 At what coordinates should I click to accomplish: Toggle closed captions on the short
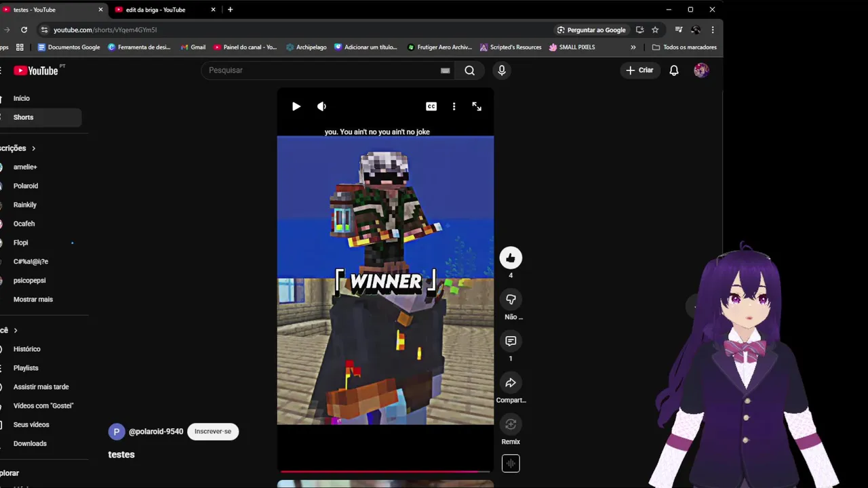pos(431,106)
